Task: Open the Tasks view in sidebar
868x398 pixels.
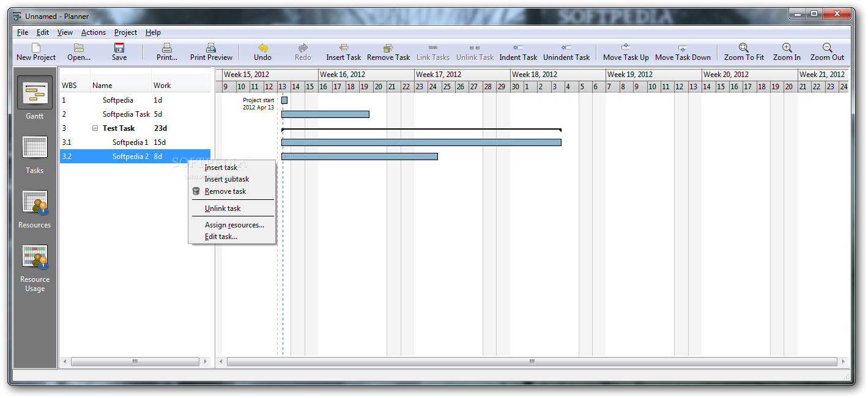Action: 35,147
